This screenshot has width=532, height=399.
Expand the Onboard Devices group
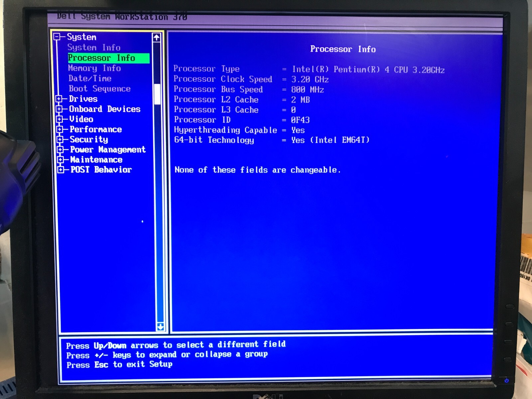pyautogui.click(x=60, y=109)
